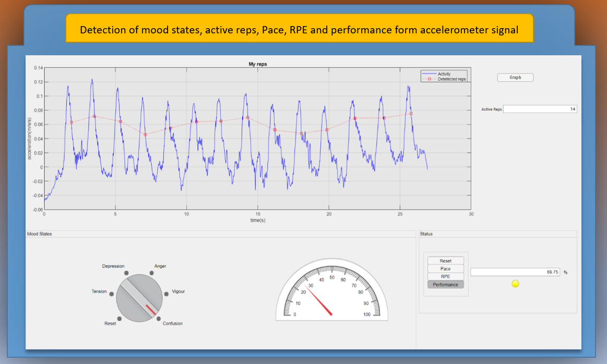Click the mood state knob dial
This screenshot has width=607, height=364.
point(139,298)
